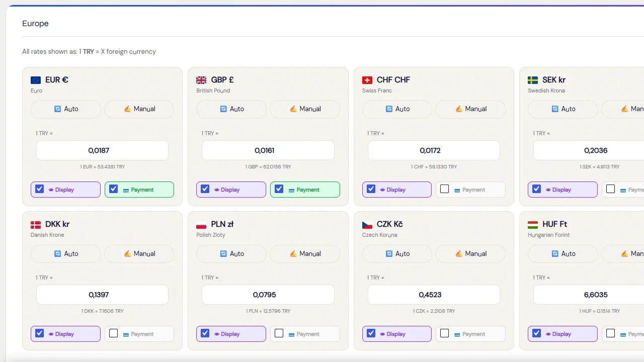Screen dimensions: 644x362
Task: Disable Display for CHF
Action: [x=371, y=189]
